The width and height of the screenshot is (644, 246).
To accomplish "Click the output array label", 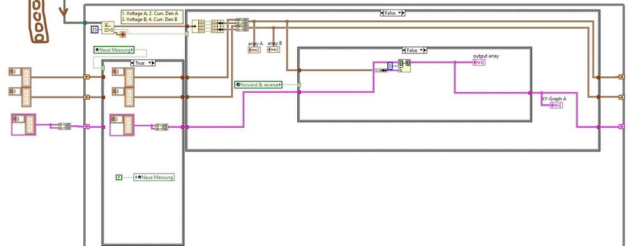I will point(486,55).
